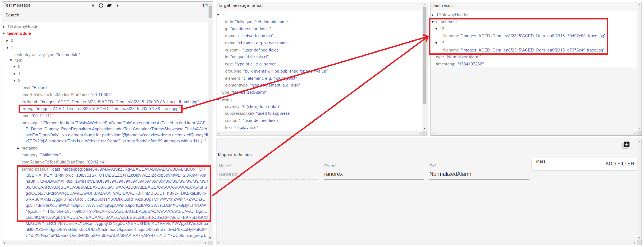Collapse the ci node in Target message format
This screenshot has width=644, height=247.
tap(218, 15)
